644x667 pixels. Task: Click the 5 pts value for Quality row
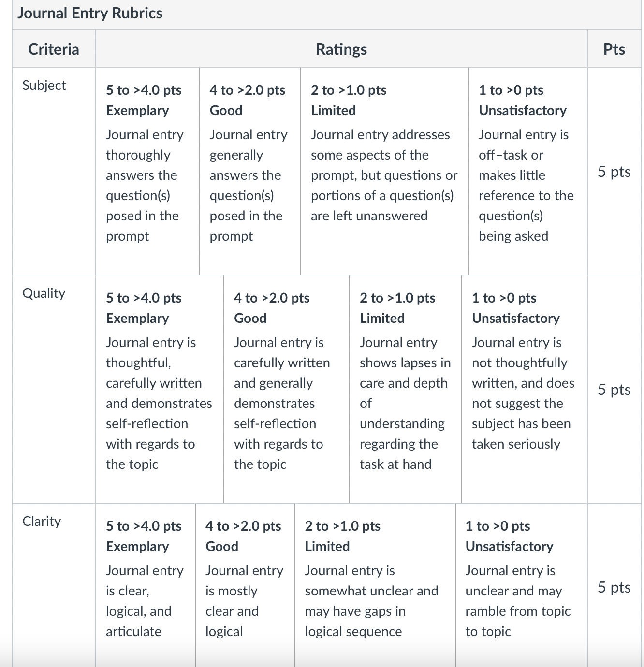[x=614, y=389]
